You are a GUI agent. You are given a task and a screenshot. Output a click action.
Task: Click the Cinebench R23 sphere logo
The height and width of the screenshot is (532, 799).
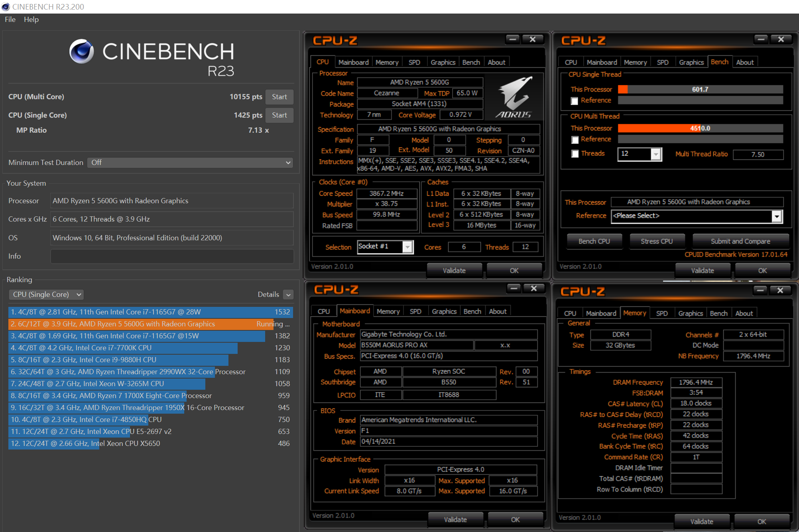tap(82, 51)
